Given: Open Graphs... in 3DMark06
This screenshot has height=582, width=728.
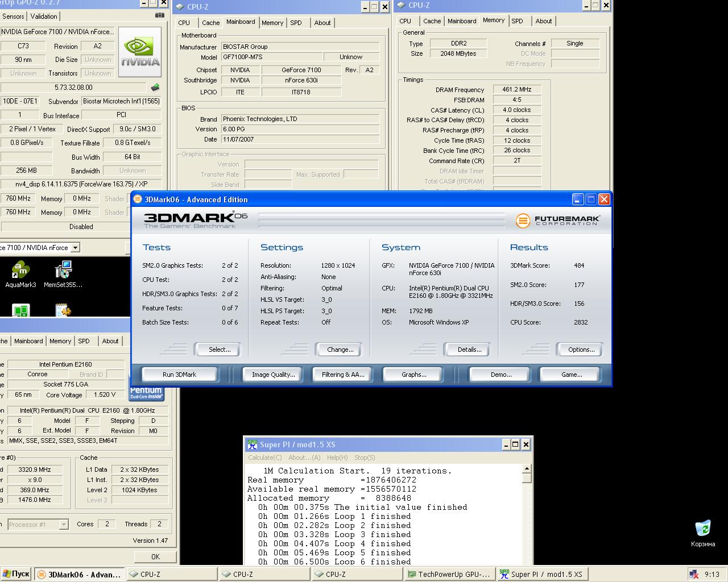Looking at the screenshot, I should (413, 375).
